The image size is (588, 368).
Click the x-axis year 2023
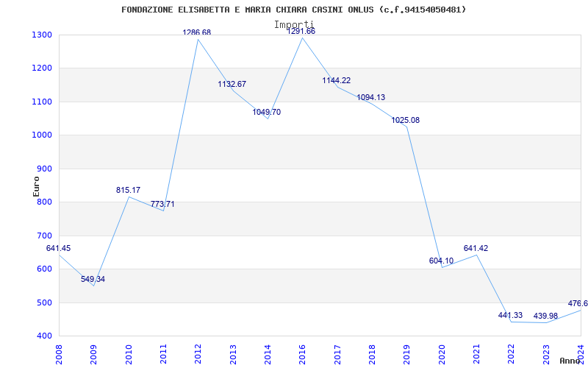point(546,355)
